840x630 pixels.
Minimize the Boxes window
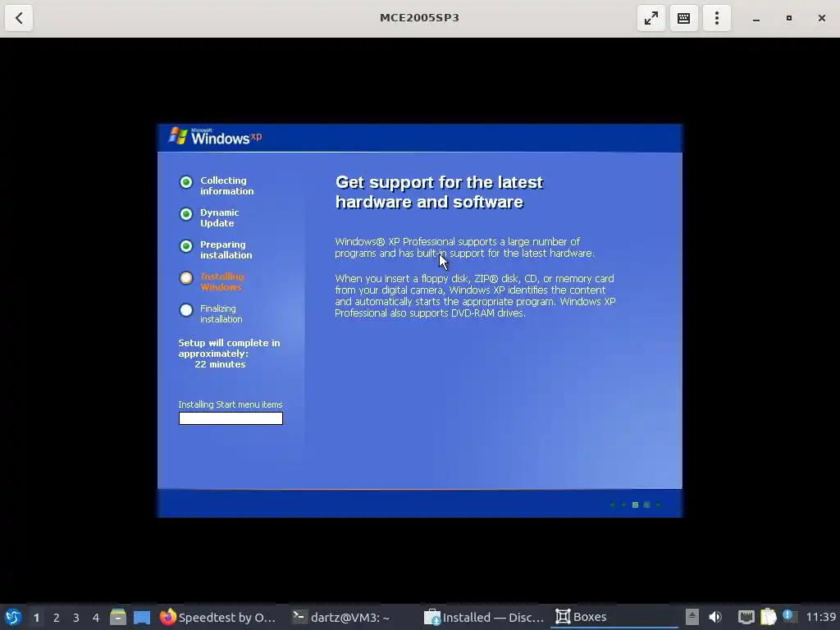756,18
